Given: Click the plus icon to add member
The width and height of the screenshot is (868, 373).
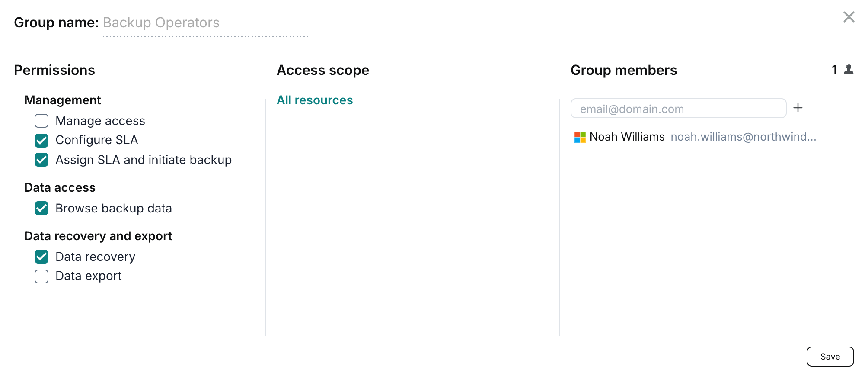Looking at the screenshot, I should coord(798,108).
